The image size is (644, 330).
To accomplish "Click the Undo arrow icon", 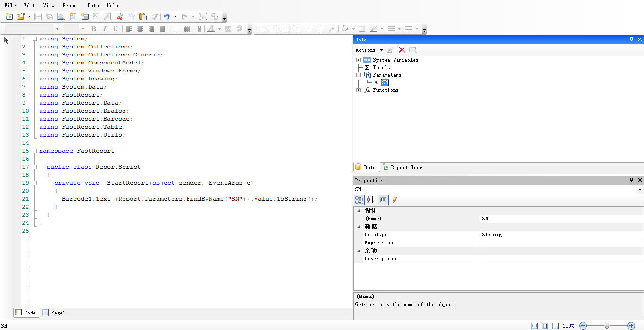I will pos(166,16).
